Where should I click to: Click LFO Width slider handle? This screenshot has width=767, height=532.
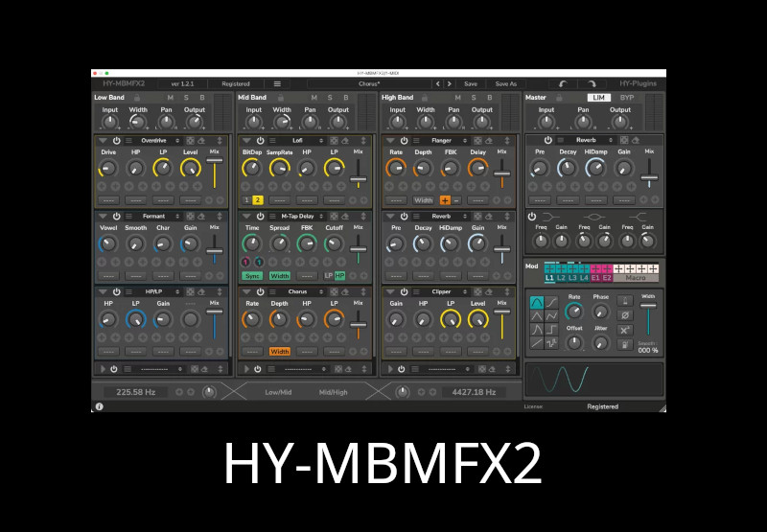[648, 306]
